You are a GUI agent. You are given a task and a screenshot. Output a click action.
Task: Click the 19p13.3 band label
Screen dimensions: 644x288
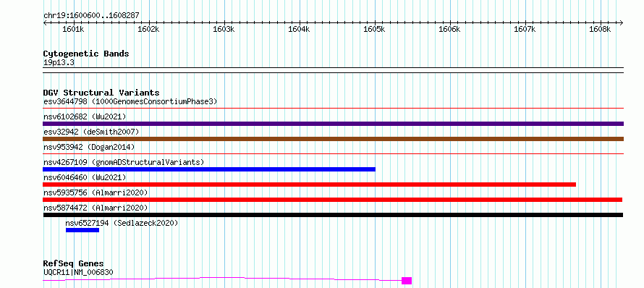pyautogui.click(x=59, y=63)
